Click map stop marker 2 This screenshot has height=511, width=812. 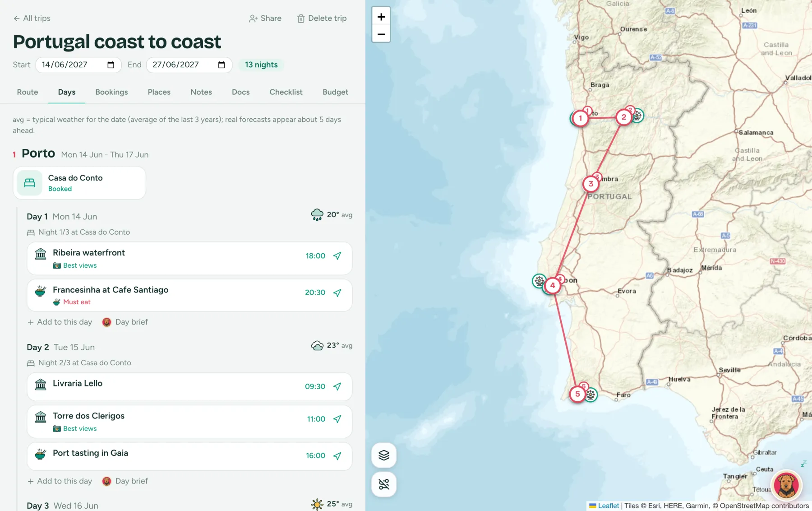coord(624,117)
